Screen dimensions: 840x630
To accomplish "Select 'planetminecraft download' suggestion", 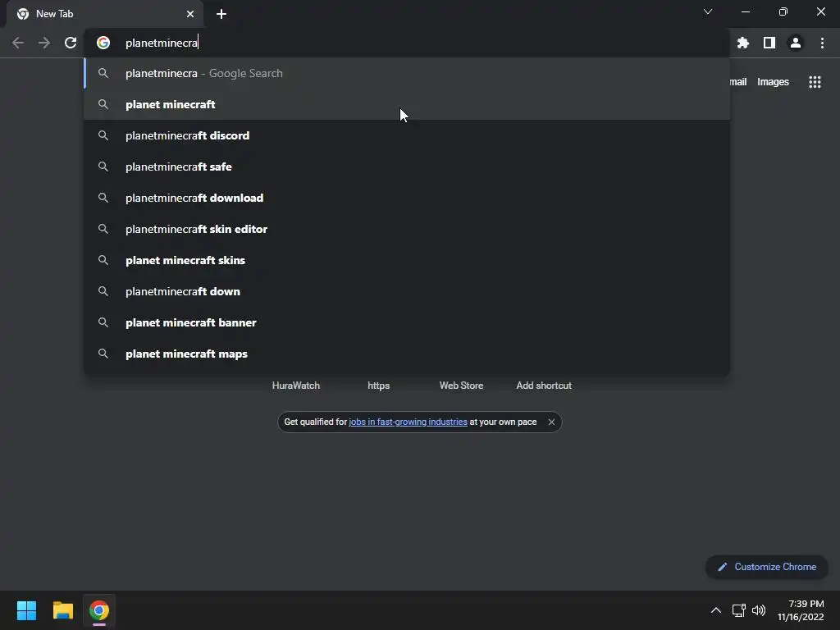I will click(x=407, y=198).
